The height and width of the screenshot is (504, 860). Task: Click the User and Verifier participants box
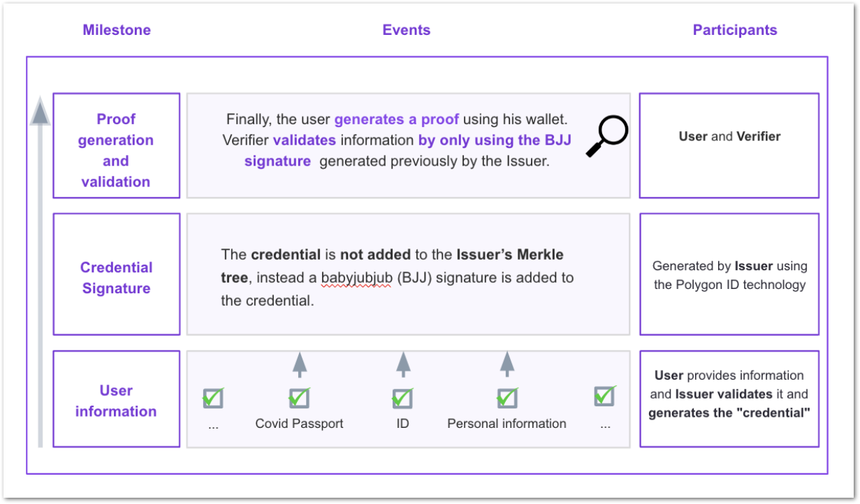[729, 146]
